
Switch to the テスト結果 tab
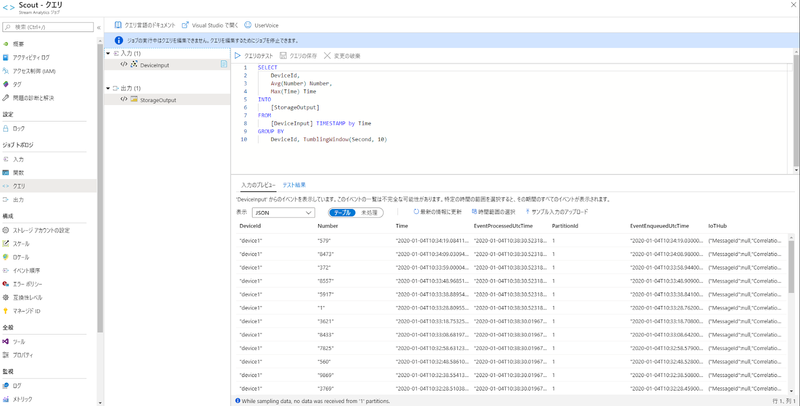click(294, 185)
